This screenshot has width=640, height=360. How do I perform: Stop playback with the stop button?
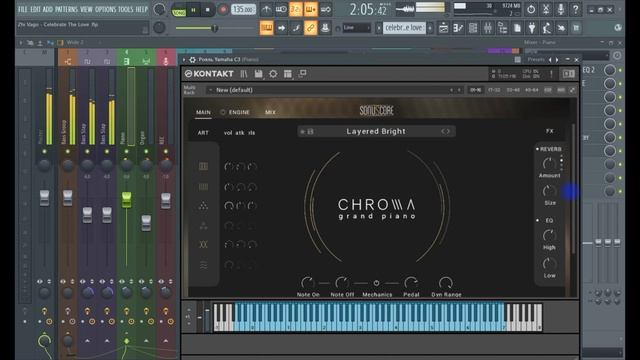(208, 10)
